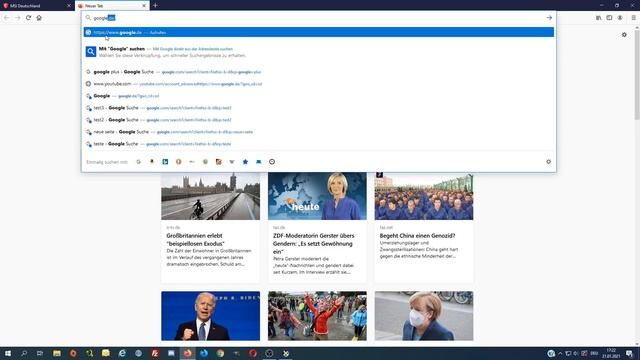Image resolution: width=640 pixels, height=360 pixels.
Task: Open new tab page settings gear
Action: pyautogui.click(x=624, y=35)
